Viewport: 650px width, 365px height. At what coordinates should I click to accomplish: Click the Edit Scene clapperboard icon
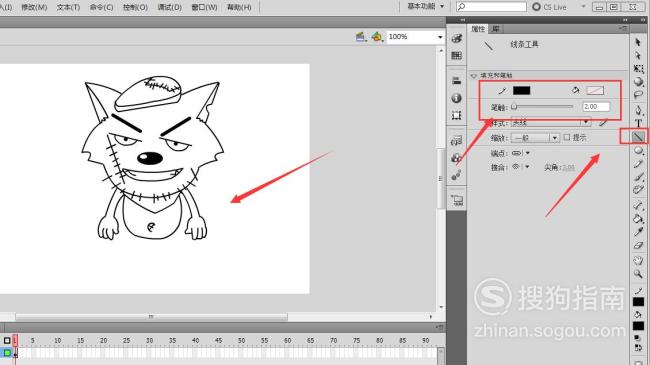click(x=361, y=37)
